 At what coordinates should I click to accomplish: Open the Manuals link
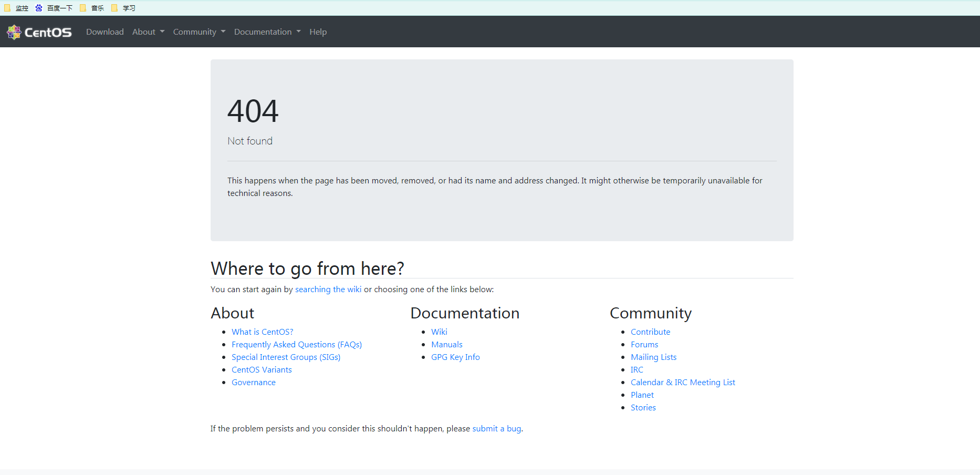tap(447, 345)
